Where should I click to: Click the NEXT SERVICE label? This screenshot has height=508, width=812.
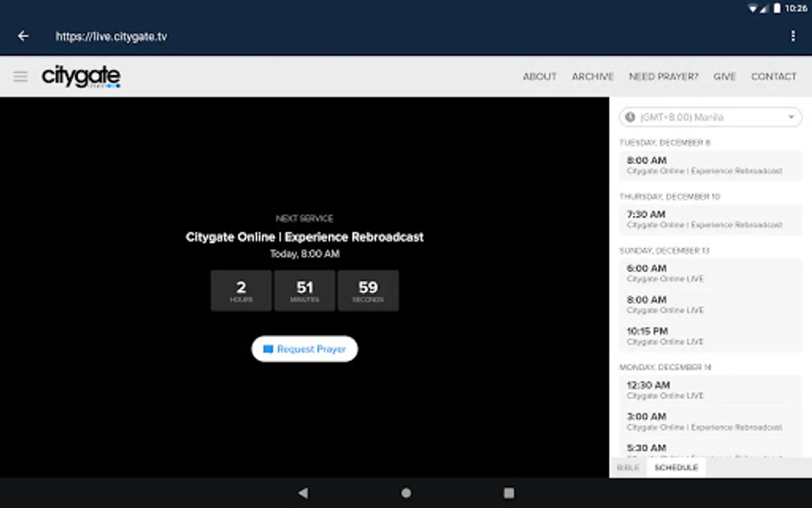point(304,218)
